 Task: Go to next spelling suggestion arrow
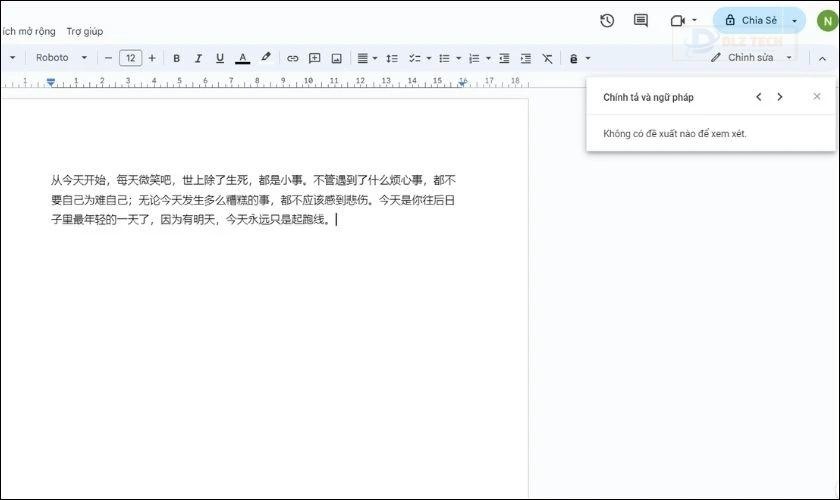pyautogui.click(x=780, y=97)
